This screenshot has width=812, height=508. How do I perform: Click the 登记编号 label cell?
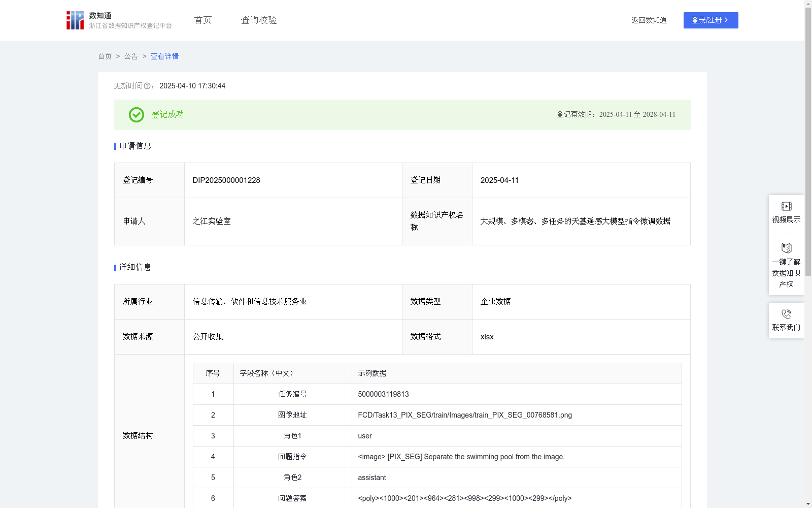click(149, 180)
